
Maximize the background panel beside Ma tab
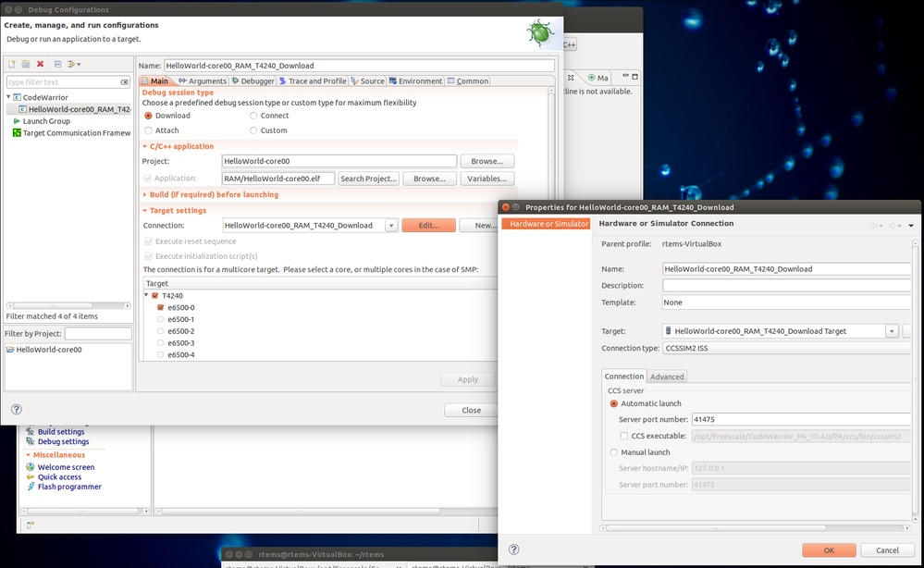[634, 77]
